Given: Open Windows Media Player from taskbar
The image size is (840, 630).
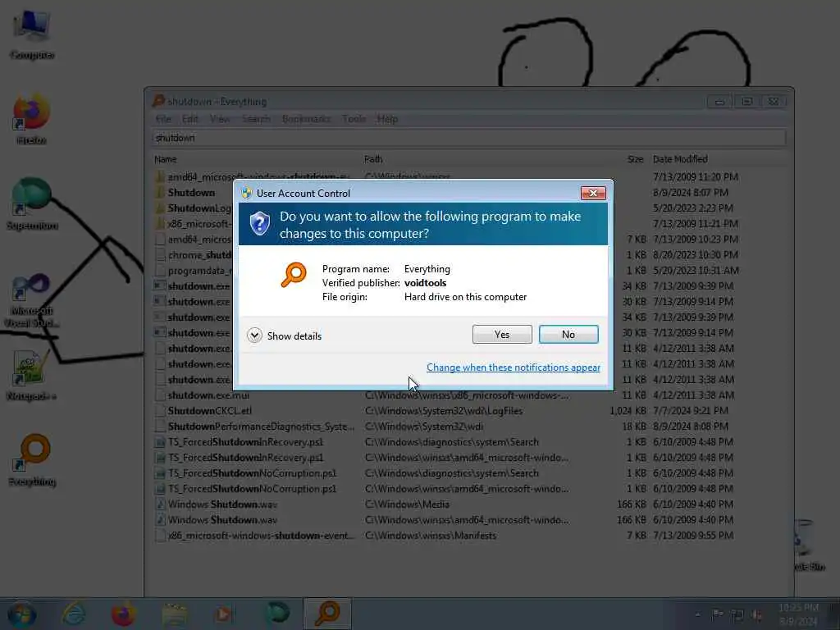Looking at the screenshot, I should (223, 614).
